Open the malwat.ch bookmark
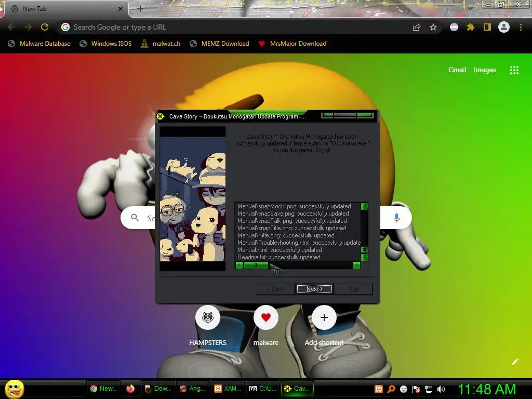532x399 pixels. coord(161,44)
